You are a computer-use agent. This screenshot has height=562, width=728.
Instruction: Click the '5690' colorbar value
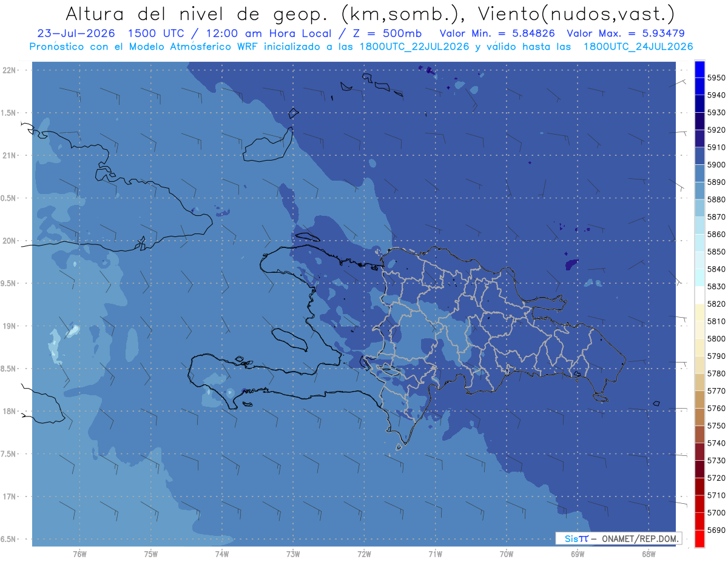716,530
